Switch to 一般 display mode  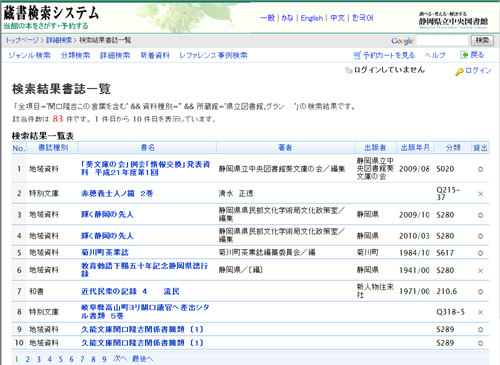pos(267,18)
